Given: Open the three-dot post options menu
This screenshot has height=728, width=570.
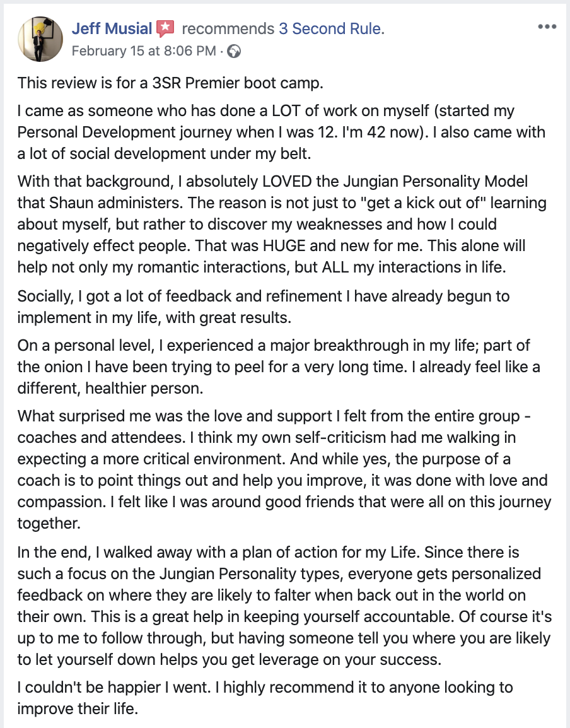Looking at the screenshot, I should click(x=547, y=26).
